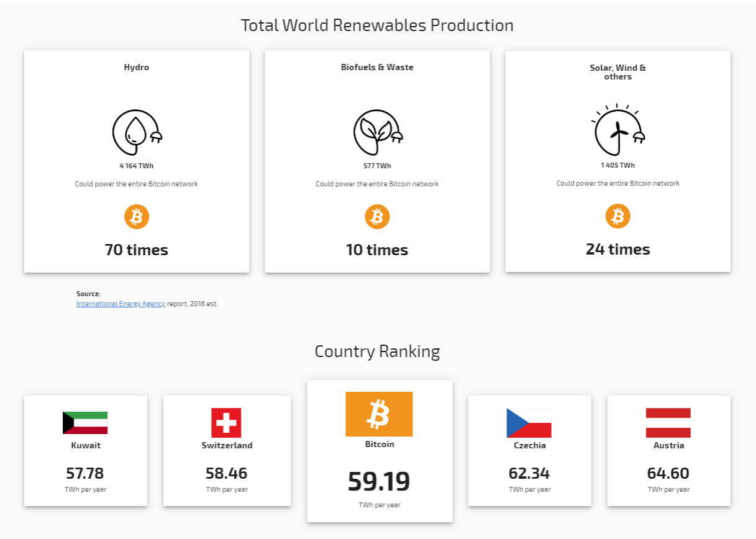Click the Bitcoin coin icon in Hydro card
The height and width of the screenshot is (539, 756).
(x=137, y=217)
